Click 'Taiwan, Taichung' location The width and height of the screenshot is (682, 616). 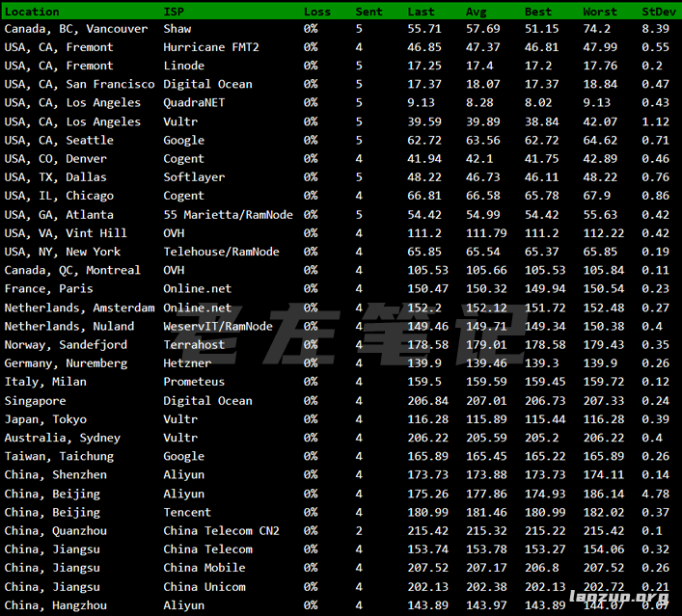point(59,457)
